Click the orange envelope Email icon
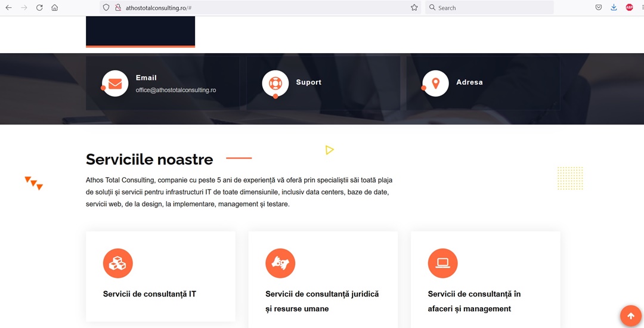 (115, 83)
